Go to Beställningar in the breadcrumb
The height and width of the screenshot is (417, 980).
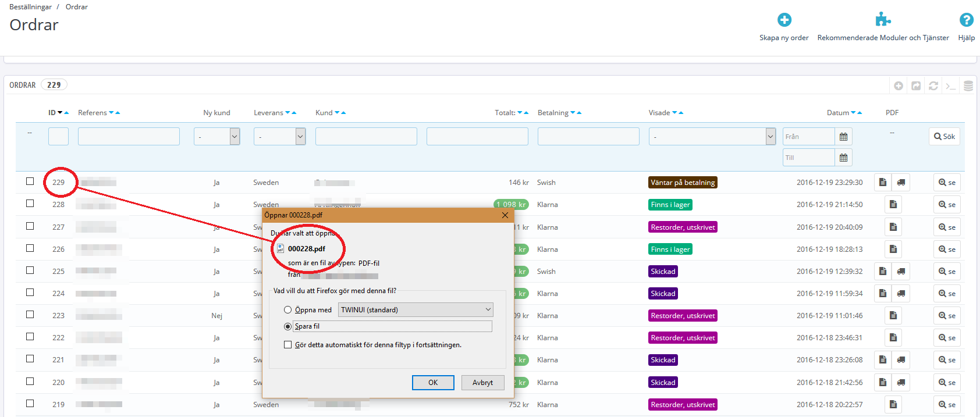30,7
